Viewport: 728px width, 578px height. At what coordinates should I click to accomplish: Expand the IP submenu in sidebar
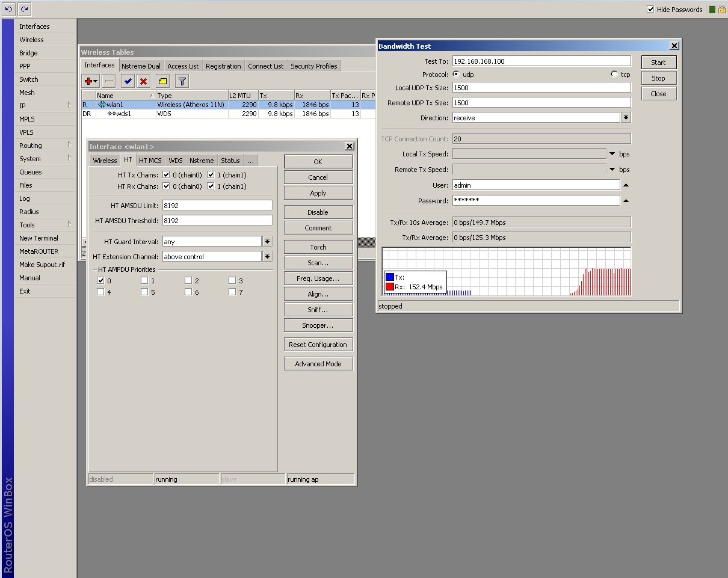[70, 106]
